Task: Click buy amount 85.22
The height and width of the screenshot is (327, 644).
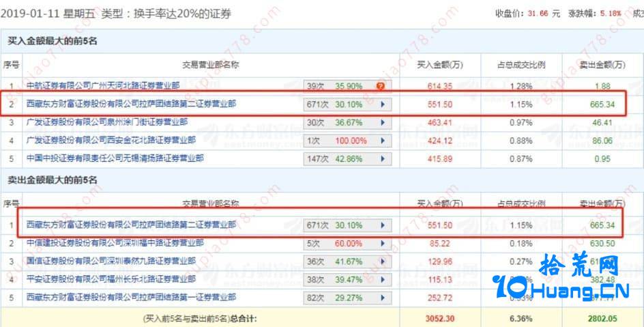Action: tap(440, 243)
